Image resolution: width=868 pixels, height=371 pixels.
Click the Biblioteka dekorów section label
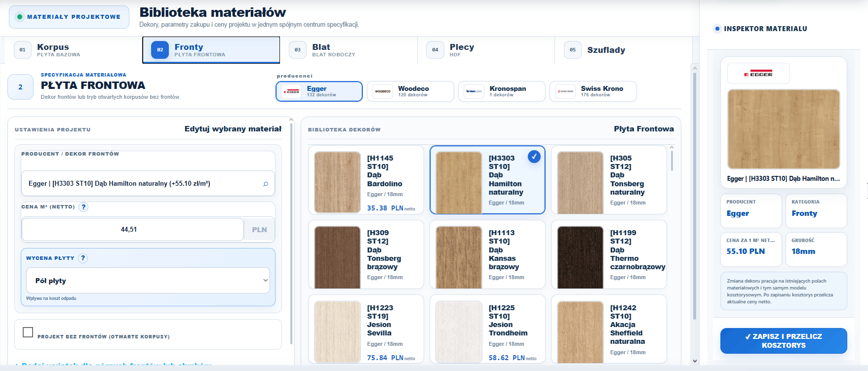point(344,130)
